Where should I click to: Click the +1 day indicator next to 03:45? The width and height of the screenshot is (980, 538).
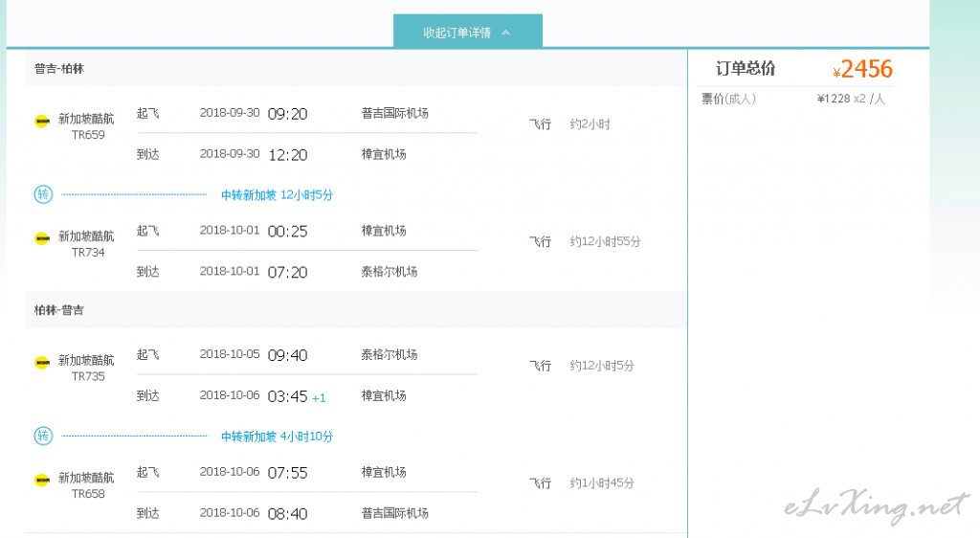(319, 398)
